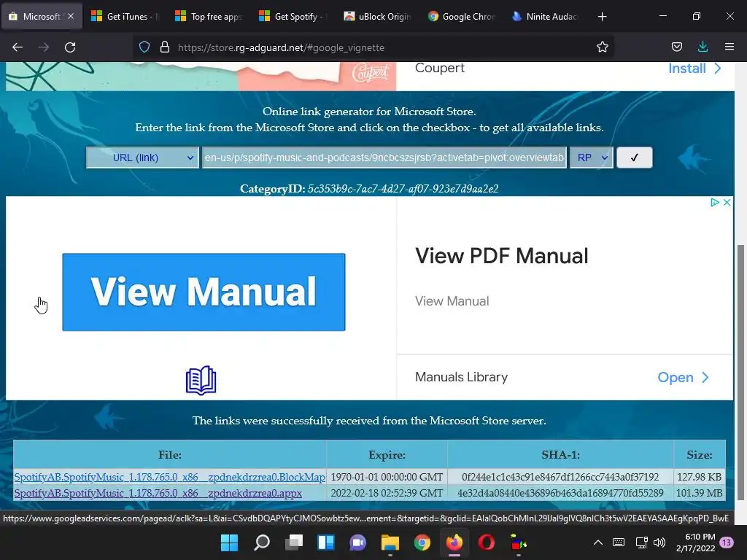Screen dimensions: 747x560
Task: Show the Firefox downloads panel
Action: [x=703, y=47]
